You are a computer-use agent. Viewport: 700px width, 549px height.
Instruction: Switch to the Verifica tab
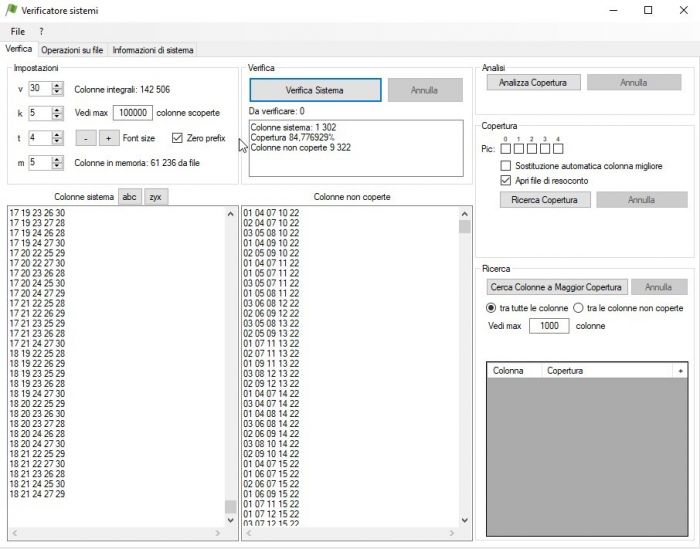coord(19,49)
